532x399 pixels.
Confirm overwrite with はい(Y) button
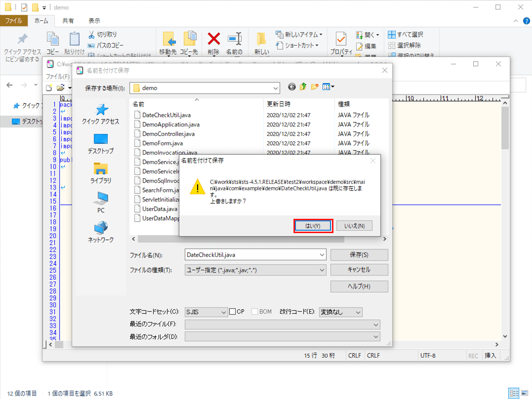[x=313, y=226]
